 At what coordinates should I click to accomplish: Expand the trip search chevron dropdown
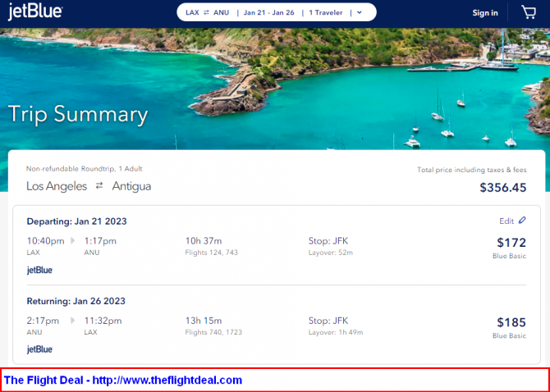(360, 12)
